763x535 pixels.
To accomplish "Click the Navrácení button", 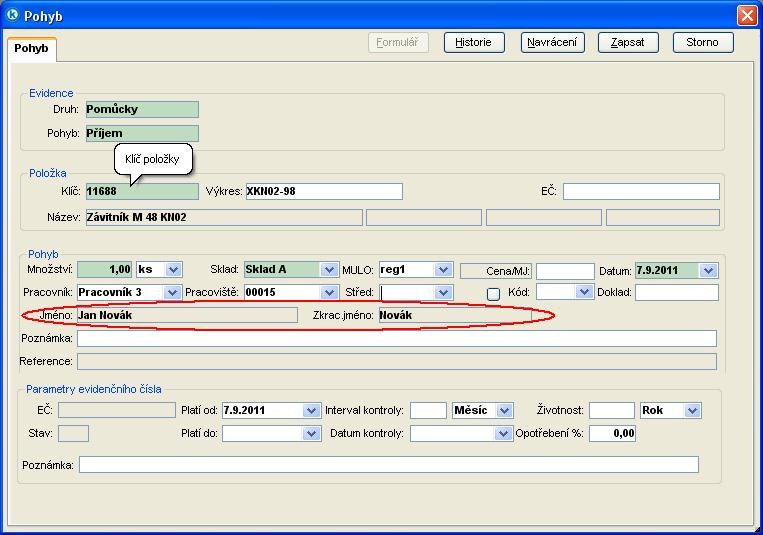I will tap(552, 42).
